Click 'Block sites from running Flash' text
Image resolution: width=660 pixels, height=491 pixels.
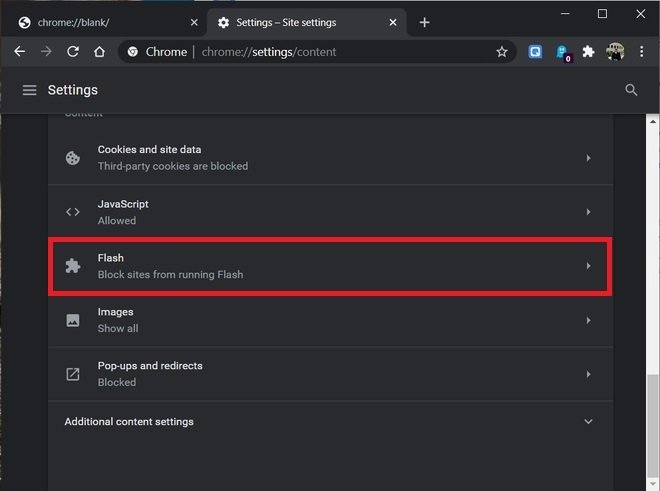tap(170, 275)
